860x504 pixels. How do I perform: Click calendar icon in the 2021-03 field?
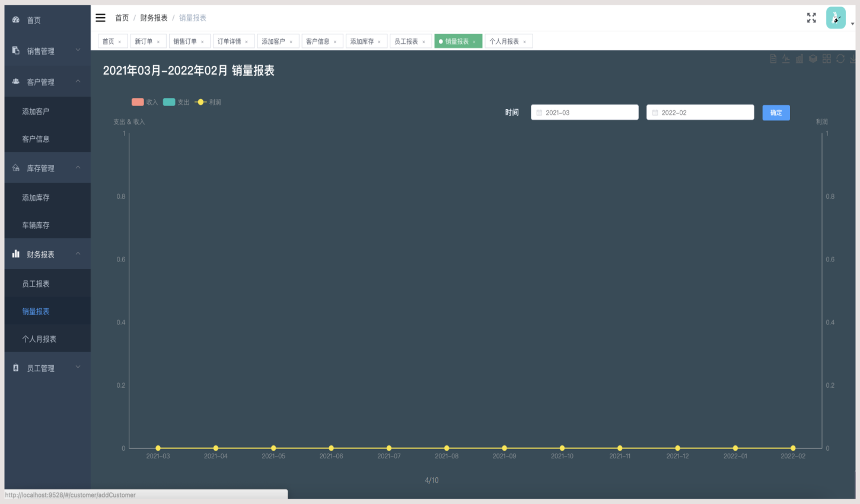point(539,113)
